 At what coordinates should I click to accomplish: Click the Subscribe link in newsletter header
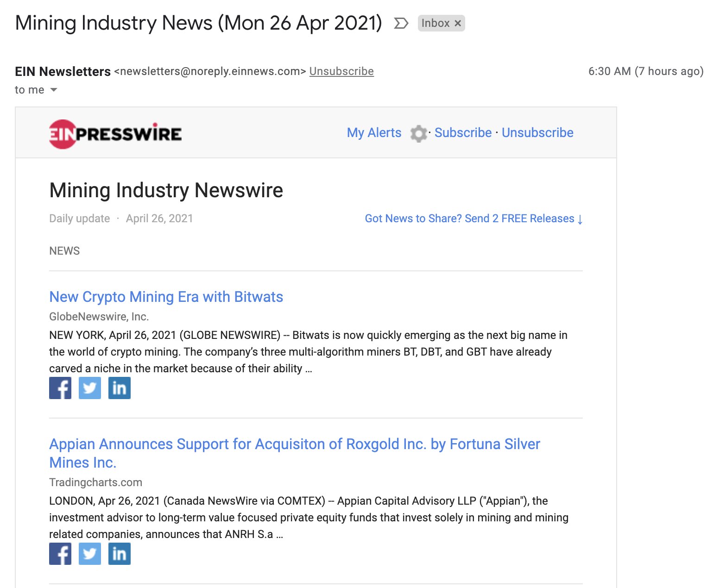pyautogui.click(x=463, y=133)
